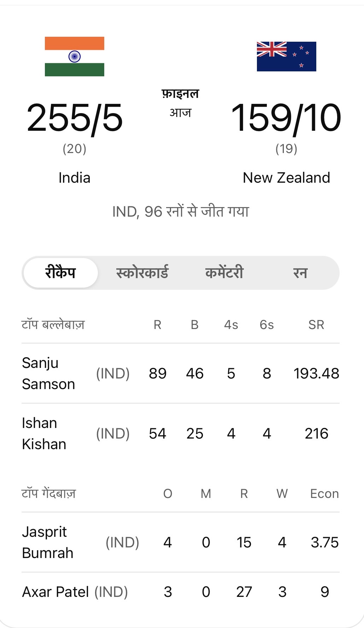The width and height of the screenshot is (364, 628).
Task: Tap India team name
Action: (x=75, y=178)
